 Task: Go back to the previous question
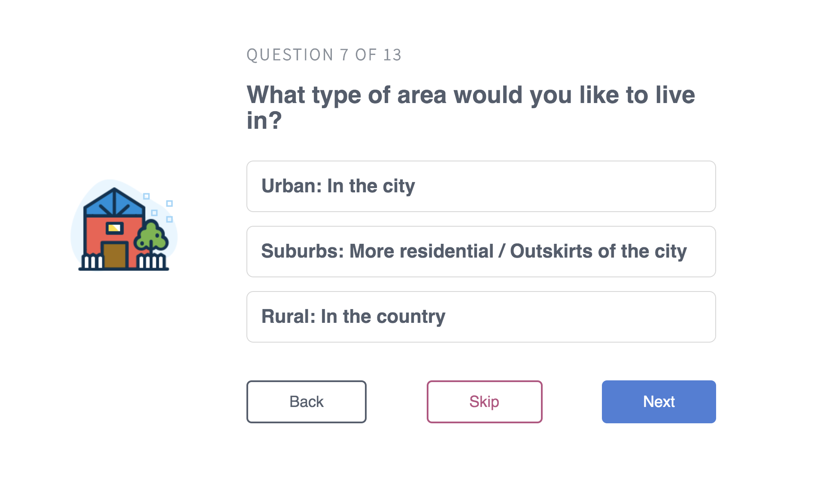pyautogui.click(x=307, y=402)
